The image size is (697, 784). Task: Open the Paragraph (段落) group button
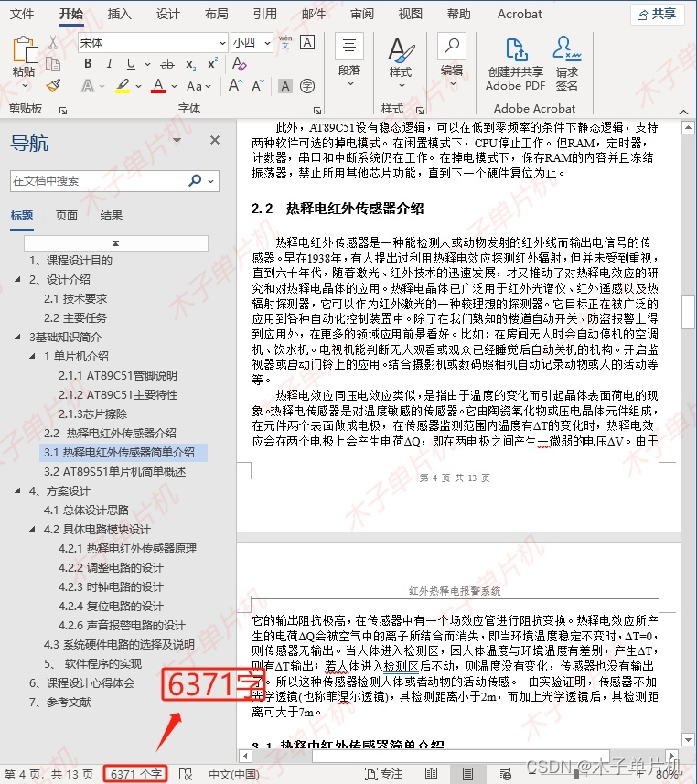[x=349, y=60]
